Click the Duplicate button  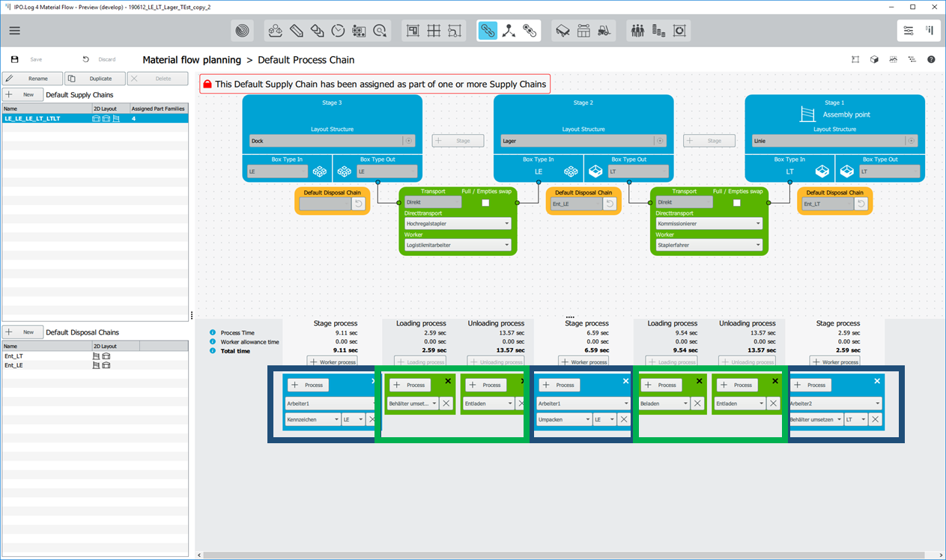click(x=94, y=78)
